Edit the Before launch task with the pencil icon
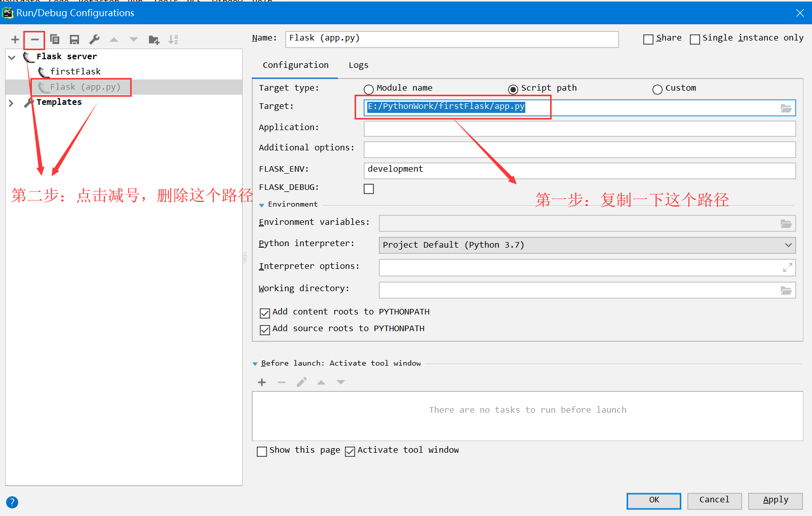This screenshot has height=516, width=812. [301, 382]
